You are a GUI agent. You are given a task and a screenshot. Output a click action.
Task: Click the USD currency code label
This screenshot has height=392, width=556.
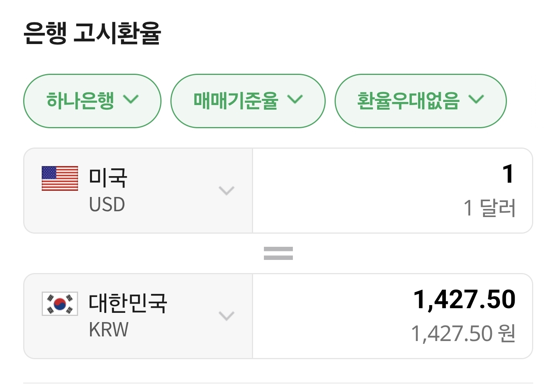point(107,205)
